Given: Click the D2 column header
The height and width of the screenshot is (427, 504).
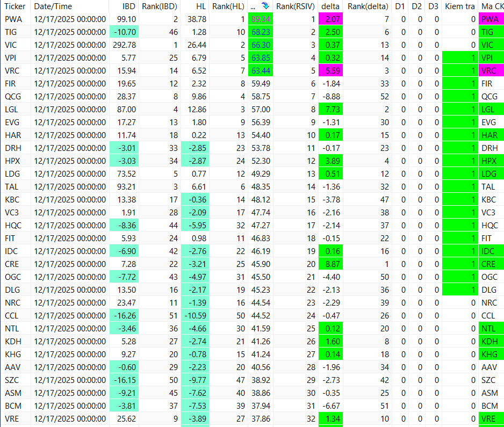Looking at the screenshot, I should [416, 6].
